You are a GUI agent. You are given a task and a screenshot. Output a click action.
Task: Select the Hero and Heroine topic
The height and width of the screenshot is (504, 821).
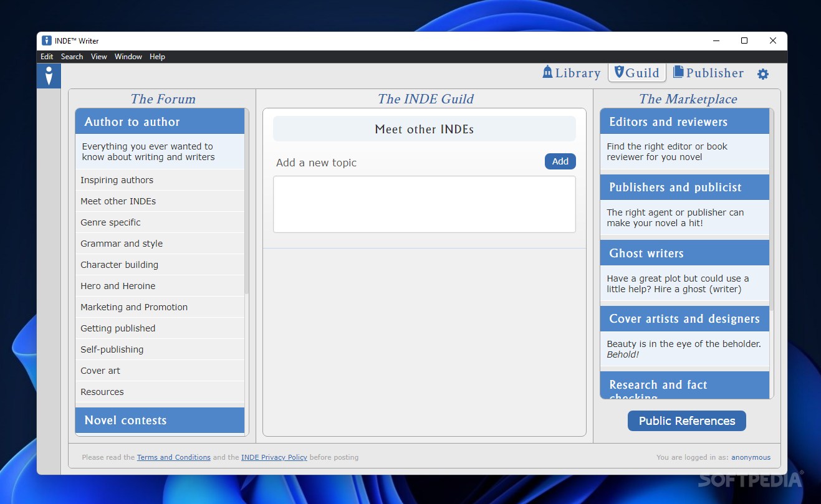160,286
